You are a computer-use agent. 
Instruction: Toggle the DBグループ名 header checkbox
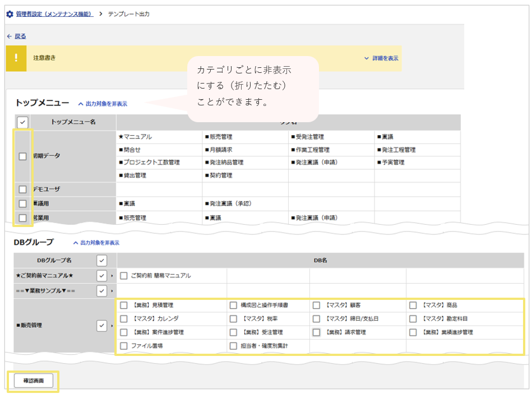pyautogui.click(x=102, y=261)
